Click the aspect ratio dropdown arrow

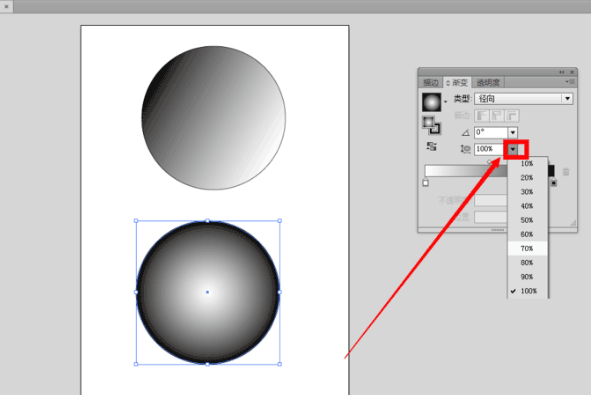[513, 149]
